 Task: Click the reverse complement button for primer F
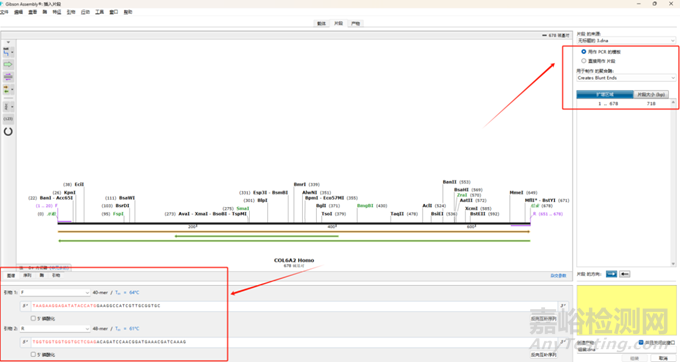pyautogui.click(x=544, y=319)
